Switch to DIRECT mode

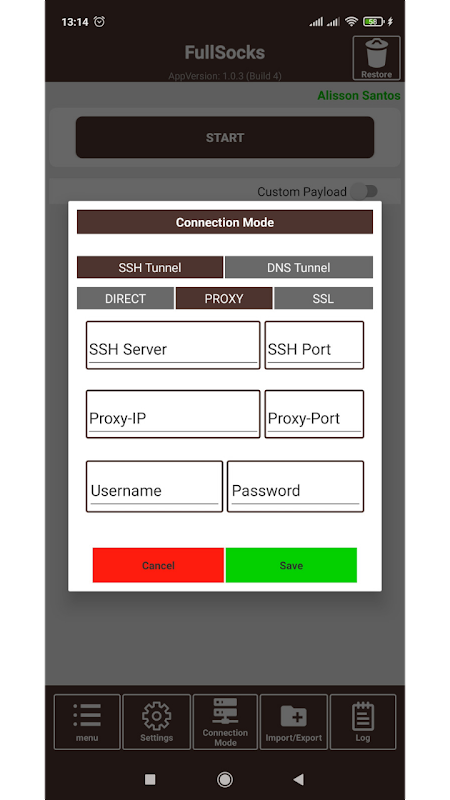125,298
